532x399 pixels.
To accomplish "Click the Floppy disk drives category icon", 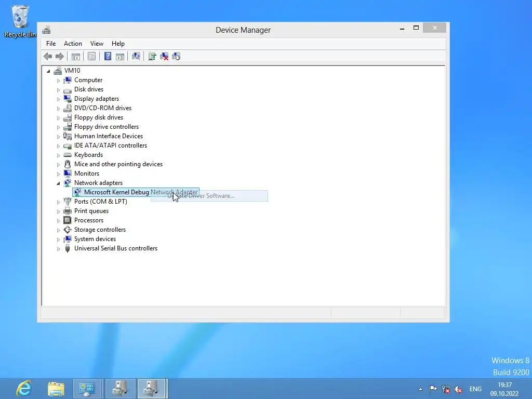I will pos(68,117).
